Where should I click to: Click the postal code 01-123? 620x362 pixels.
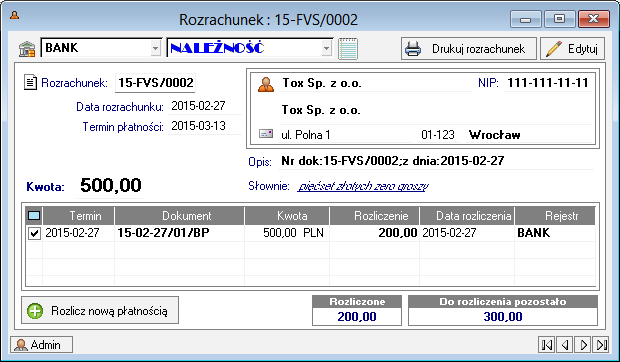pos(438,135)
